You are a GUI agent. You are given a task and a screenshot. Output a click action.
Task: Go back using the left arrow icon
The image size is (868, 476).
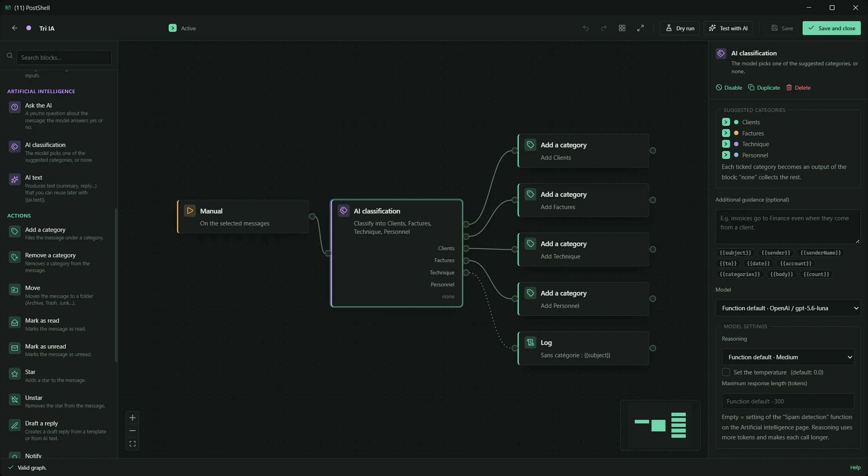(15, 28)
